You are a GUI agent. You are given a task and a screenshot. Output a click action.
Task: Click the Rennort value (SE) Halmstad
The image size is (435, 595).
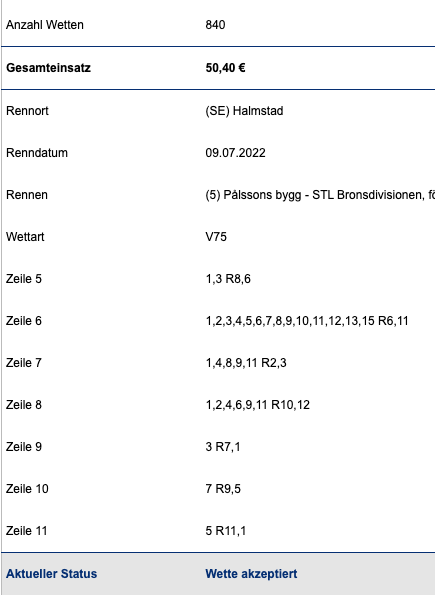244,111
